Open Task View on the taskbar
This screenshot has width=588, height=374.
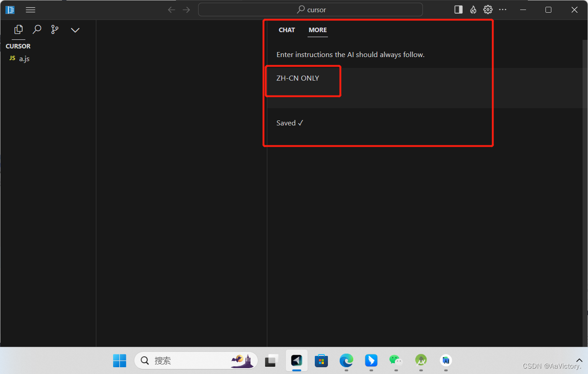click(271, 360)
